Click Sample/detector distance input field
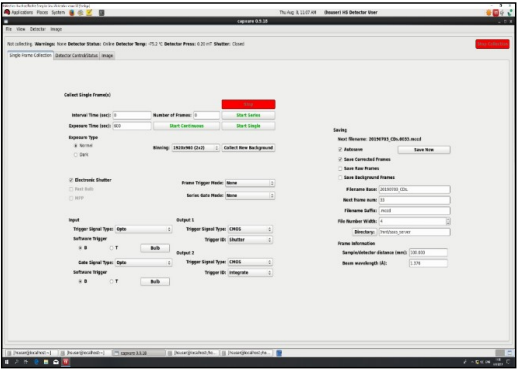 tap(428, 253)
